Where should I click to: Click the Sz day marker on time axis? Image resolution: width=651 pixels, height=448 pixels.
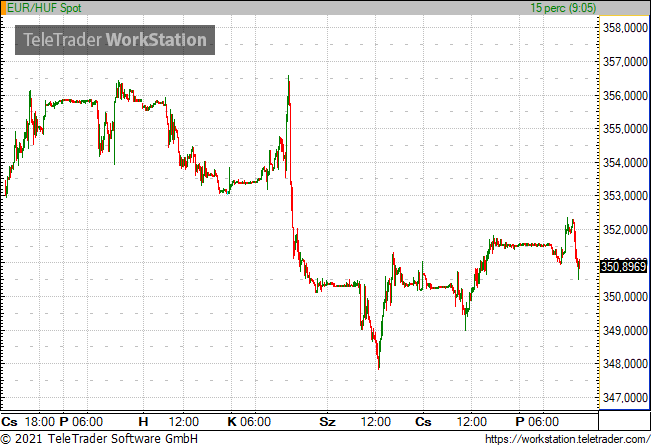(327, 422)
